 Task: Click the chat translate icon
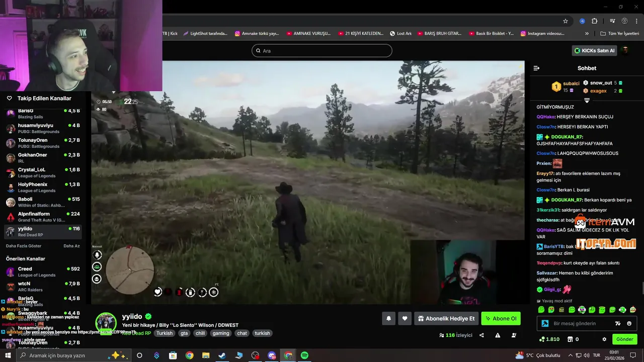(x=618, y=323)
